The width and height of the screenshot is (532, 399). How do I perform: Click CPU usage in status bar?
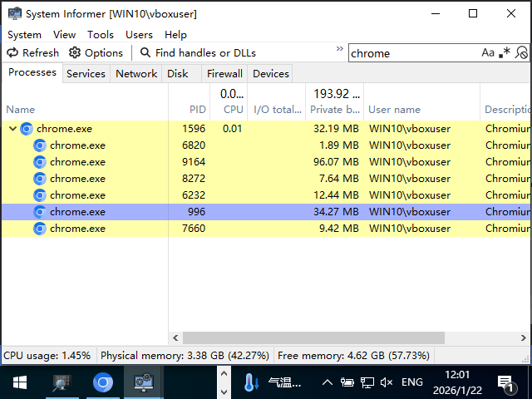[47, 356]
